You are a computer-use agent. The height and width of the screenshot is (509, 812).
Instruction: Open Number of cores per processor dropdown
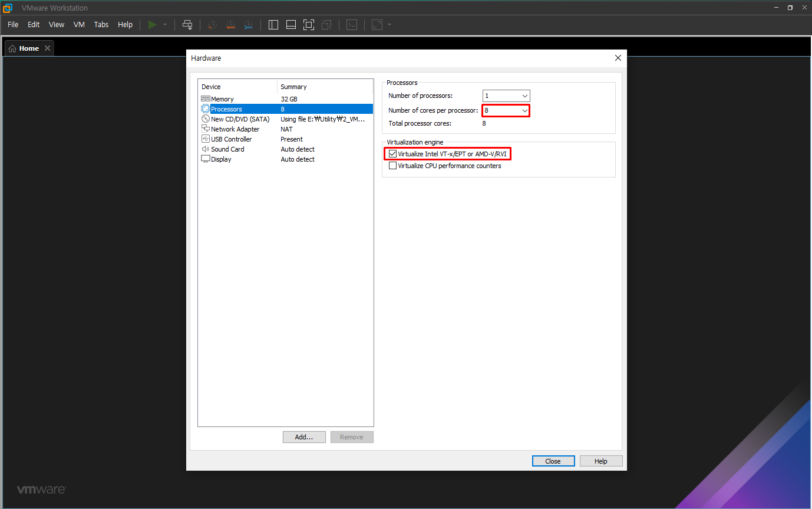coord(506,110)
